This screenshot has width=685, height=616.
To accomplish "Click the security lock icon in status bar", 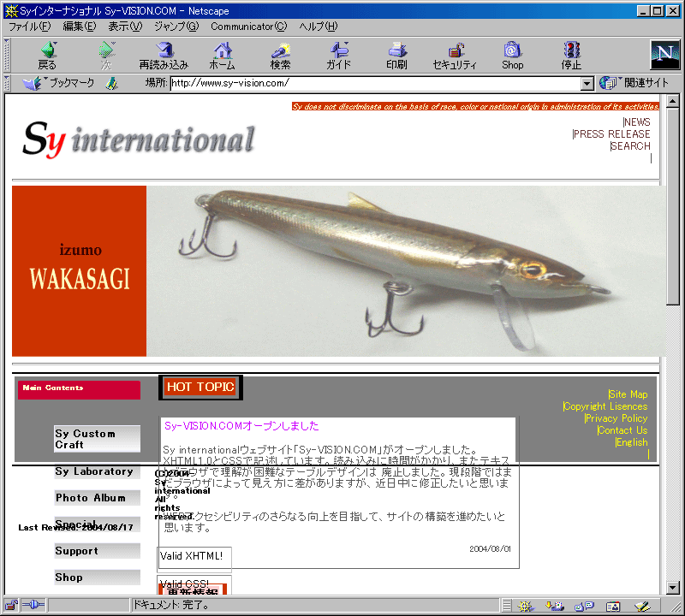I will (11, 605).
